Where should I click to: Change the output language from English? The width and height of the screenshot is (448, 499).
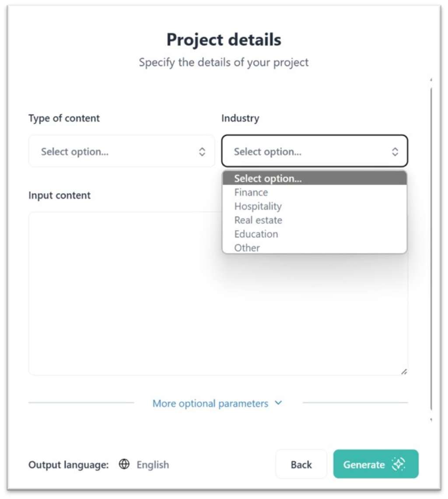pyautogui.click(x=153, y=465)
